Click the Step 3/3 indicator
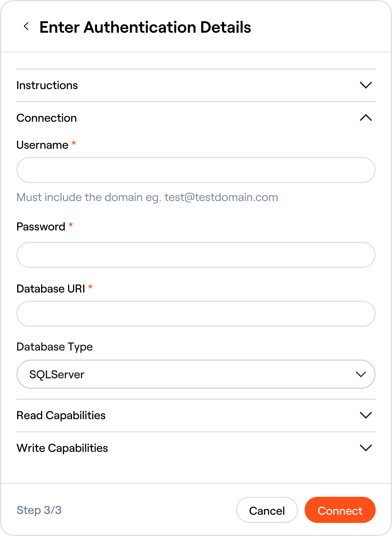Viewport: 392px width, 536px height. (39, 510)
